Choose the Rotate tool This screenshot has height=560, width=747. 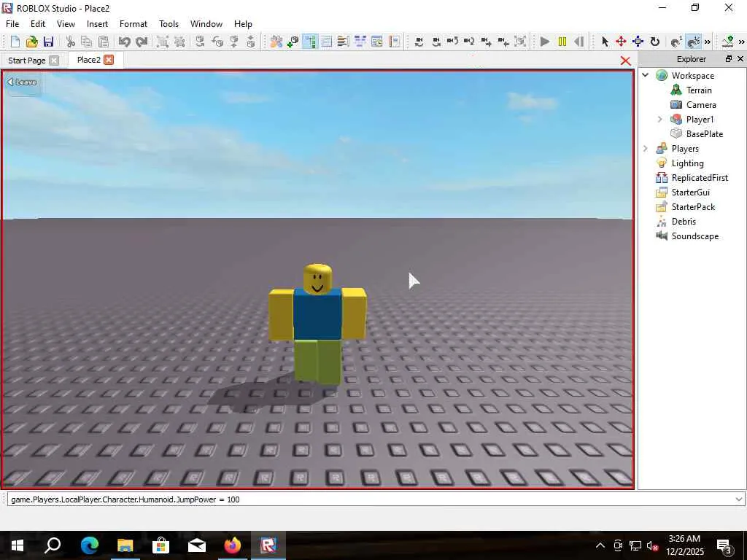pos(654,42)
